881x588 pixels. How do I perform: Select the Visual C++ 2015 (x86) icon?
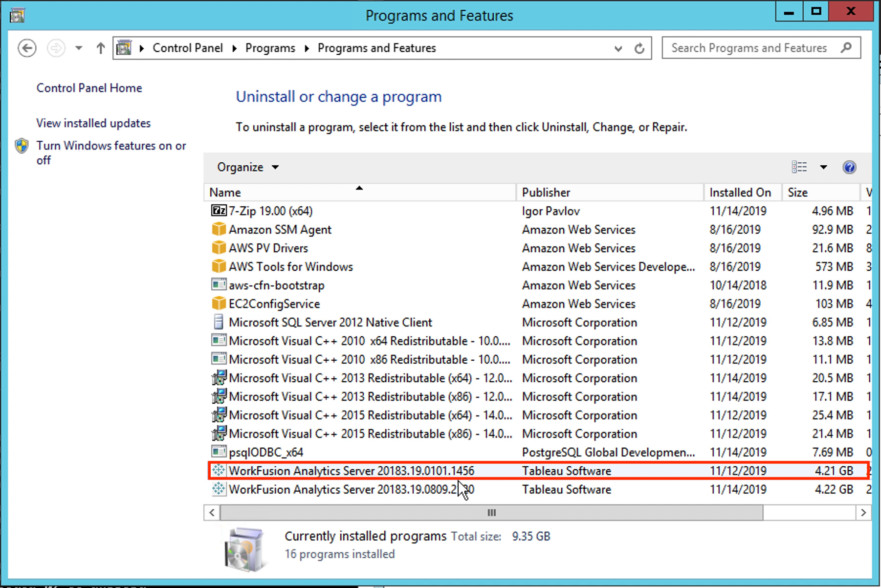pos(219,434)
